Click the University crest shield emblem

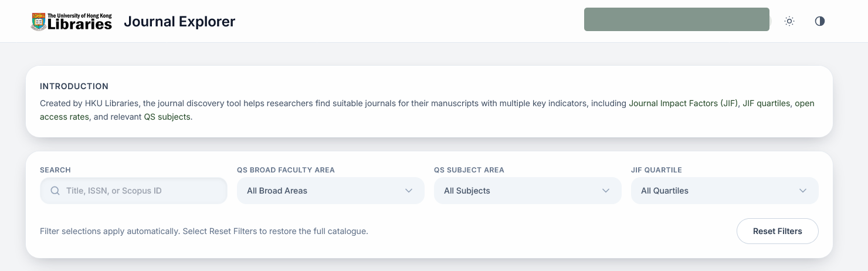point(39,22)
